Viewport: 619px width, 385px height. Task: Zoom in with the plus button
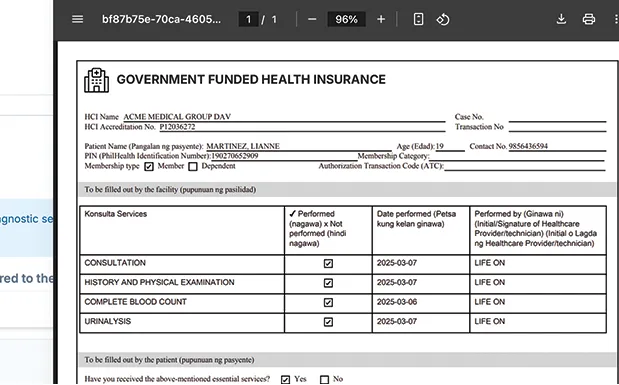(x=381, y=19)
